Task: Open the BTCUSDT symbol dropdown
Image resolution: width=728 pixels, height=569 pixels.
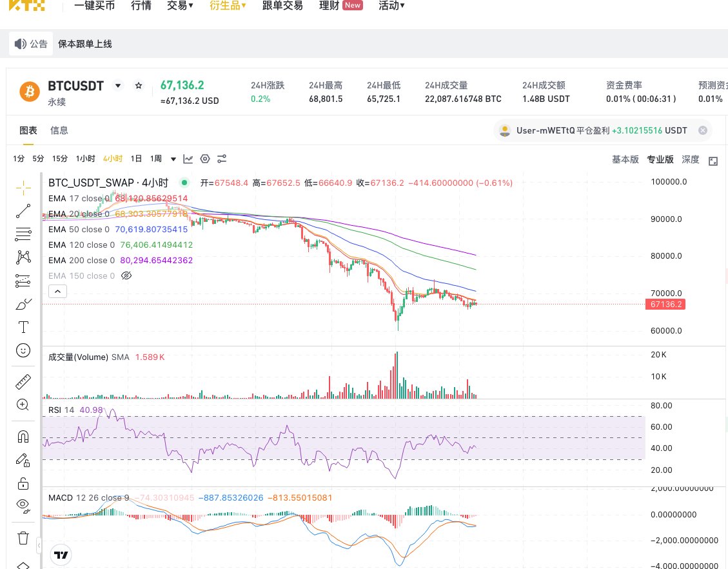Action: coord(118,85)
